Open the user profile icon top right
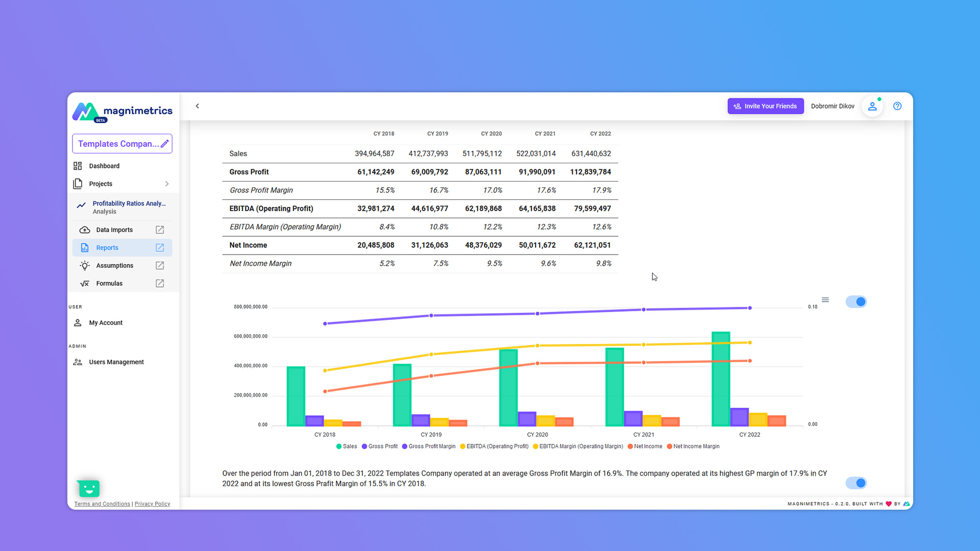 pyautogui.click(x=872, y=106)
